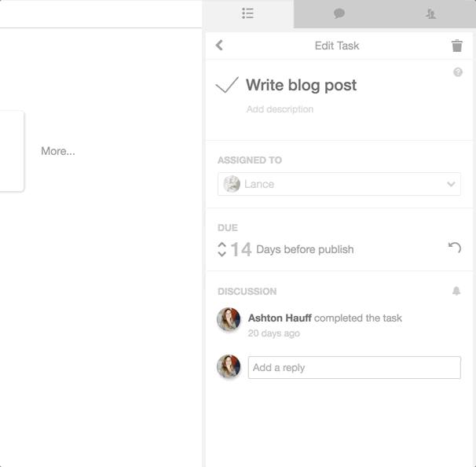Open the task list tab icon
The image size is (476, 467).
pyautogui.click(x=247, y=13)
